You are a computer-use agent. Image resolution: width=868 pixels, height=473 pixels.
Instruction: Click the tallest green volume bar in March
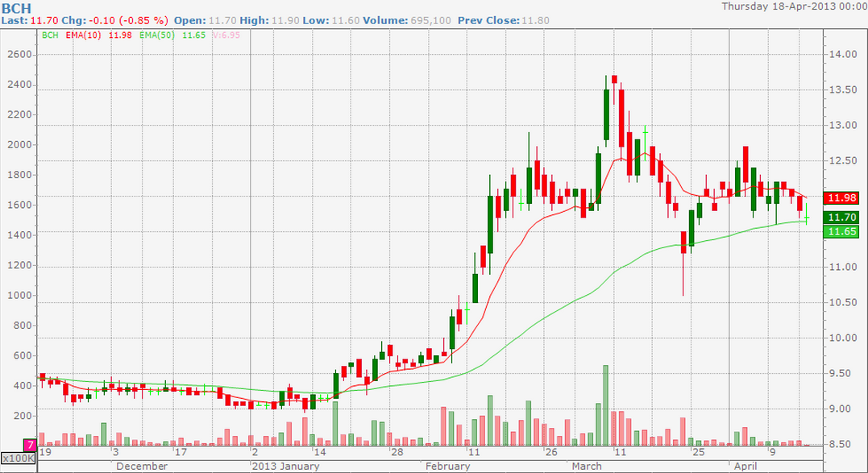[x=605, y=405]
